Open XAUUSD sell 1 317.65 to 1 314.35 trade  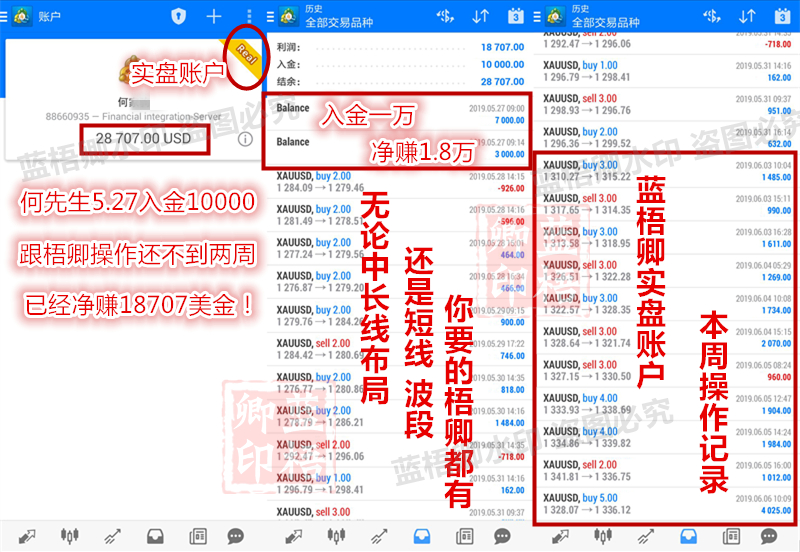pos(666,204)
